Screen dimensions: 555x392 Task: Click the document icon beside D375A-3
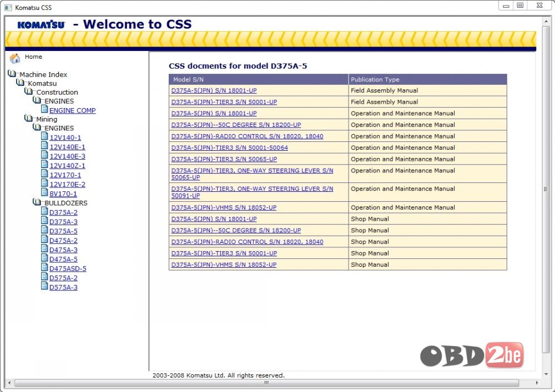pos(44,220)
